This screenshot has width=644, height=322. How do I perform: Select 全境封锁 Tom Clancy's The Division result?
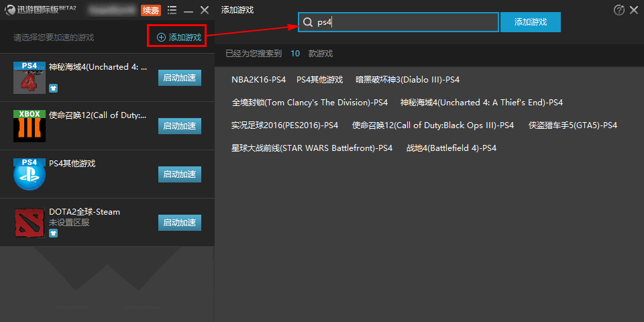click(x=310, y=102)
